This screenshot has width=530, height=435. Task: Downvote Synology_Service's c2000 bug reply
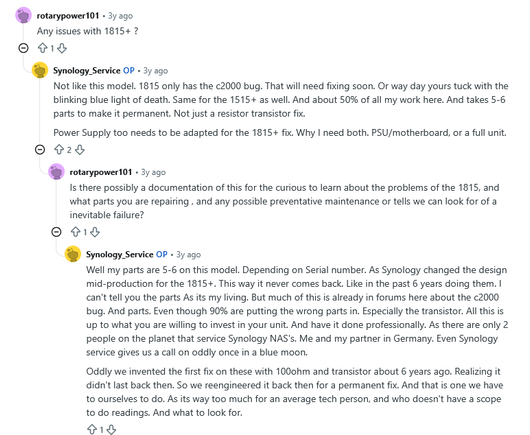79,150
